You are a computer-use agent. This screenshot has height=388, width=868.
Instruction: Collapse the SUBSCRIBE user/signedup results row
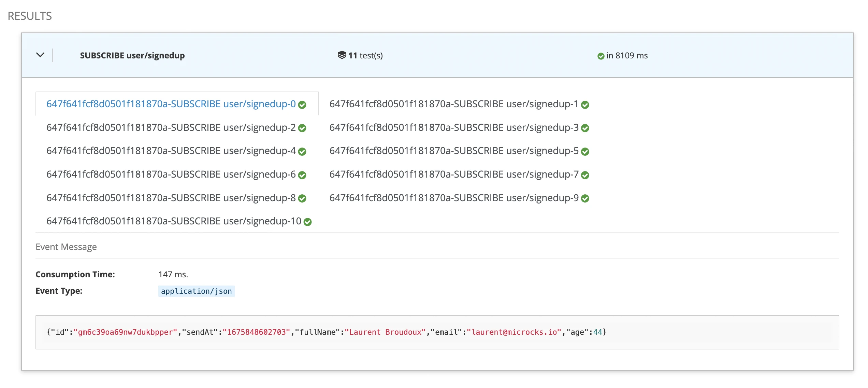point(40,55)
